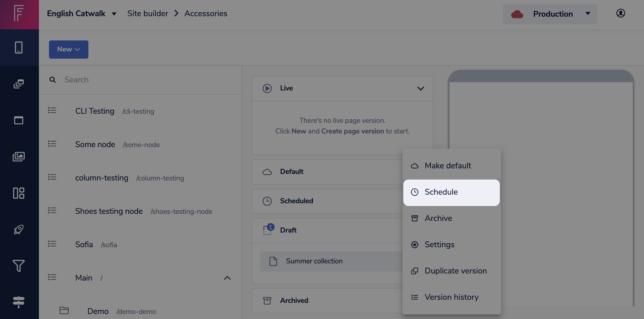The width and height of the screenshot is (644, 319).
Task: Open the mobile device icon in sidebar
Action: (x=19, y=48)
